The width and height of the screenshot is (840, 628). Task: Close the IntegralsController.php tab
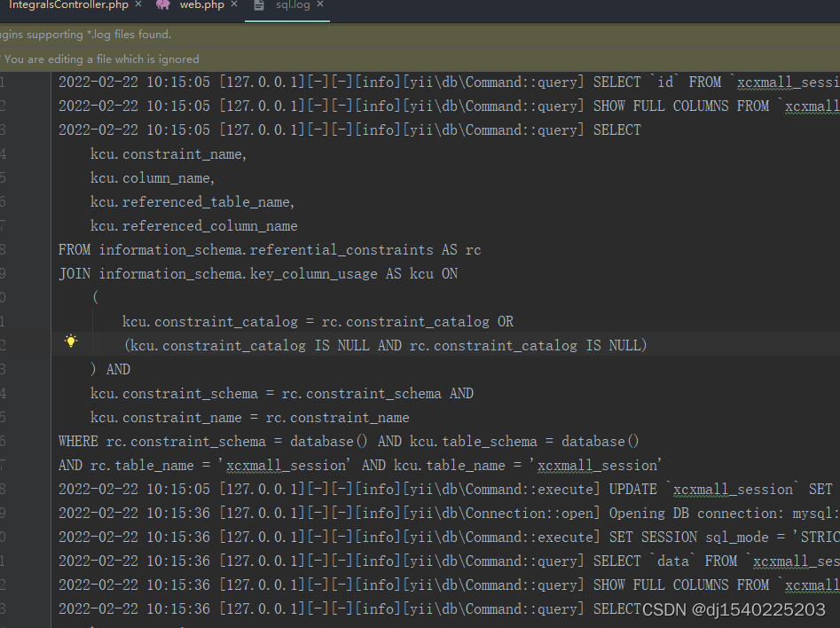137,9
